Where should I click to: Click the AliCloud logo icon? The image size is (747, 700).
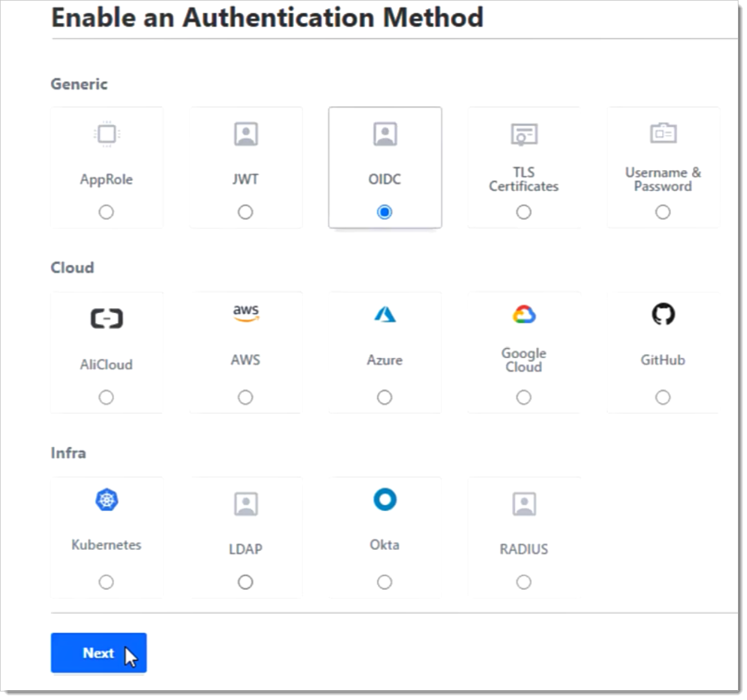(107, 318)
